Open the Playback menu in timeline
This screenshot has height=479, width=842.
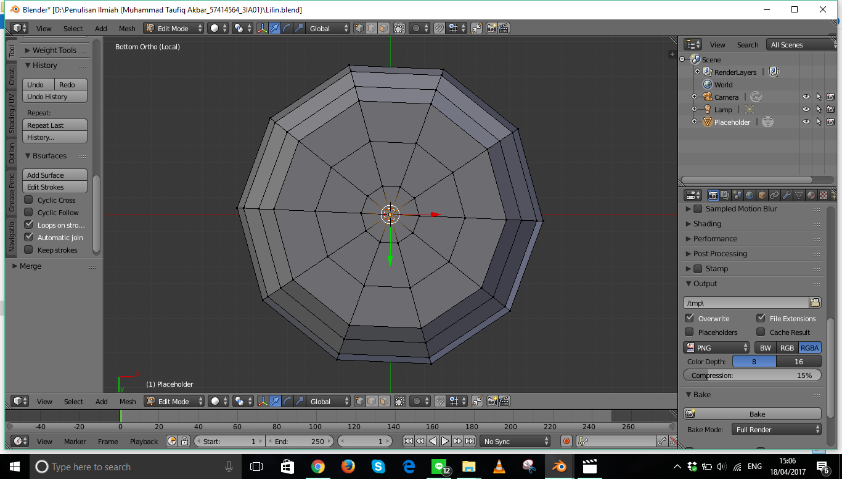144,441
